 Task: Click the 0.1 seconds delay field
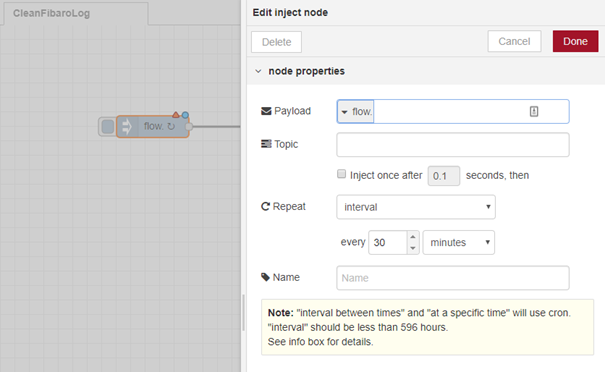(x=444, y=176)
